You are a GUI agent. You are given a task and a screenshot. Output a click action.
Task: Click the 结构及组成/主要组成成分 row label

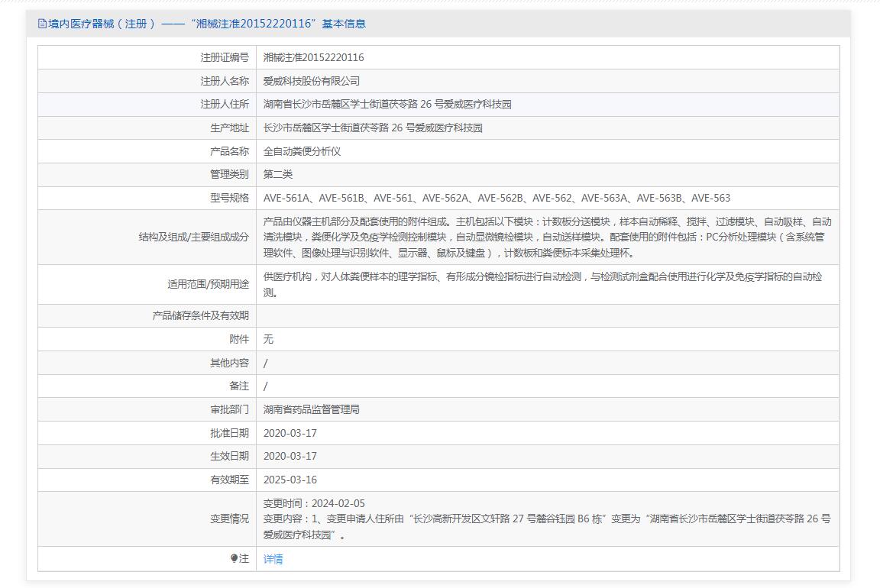(193, 237)
